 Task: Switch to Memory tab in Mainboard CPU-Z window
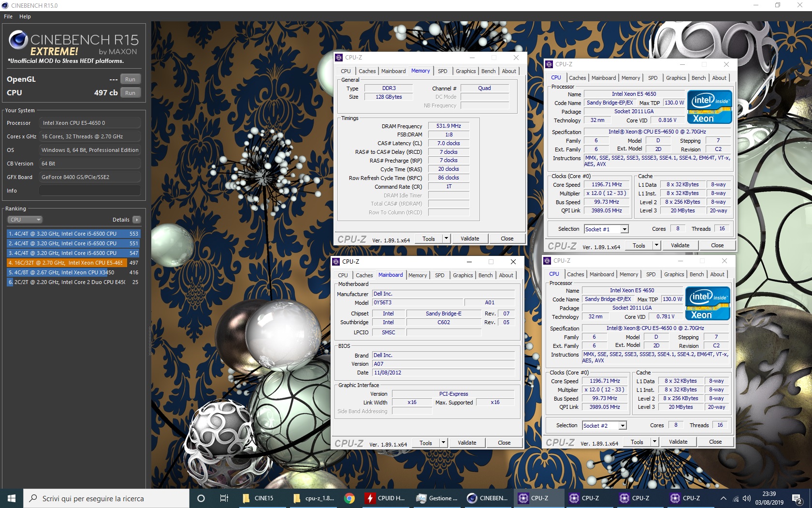pos(418,275)
